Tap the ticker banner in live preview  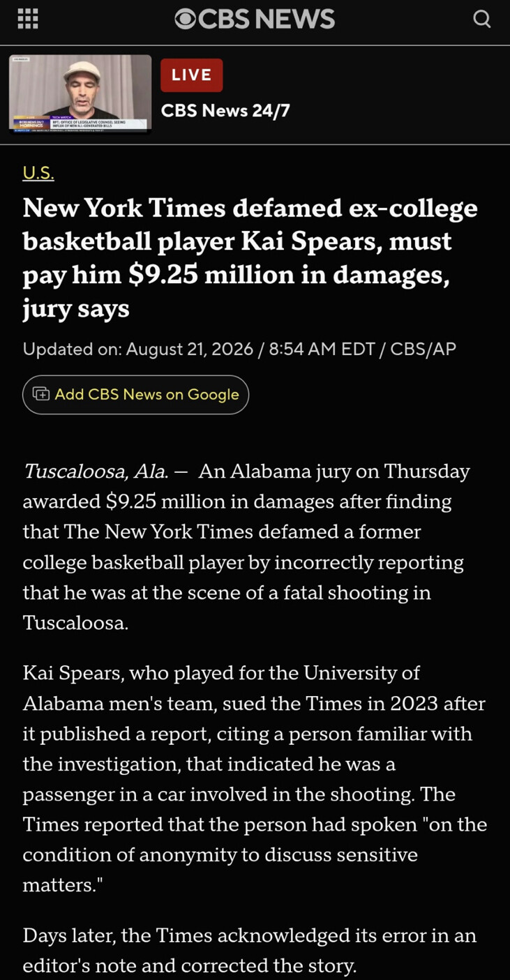point(80,123)
